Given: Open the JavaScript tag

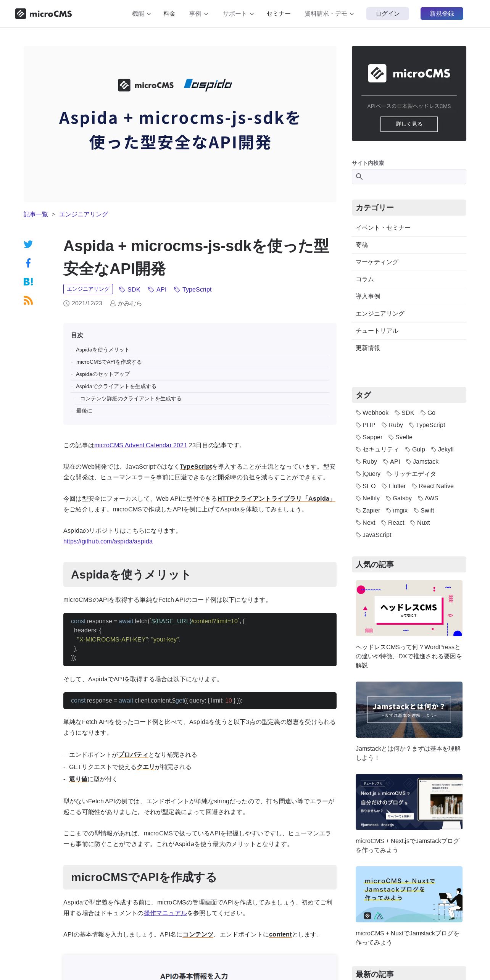Looking at the screenshot, I should pyautogui.click(x=374, y=535).
